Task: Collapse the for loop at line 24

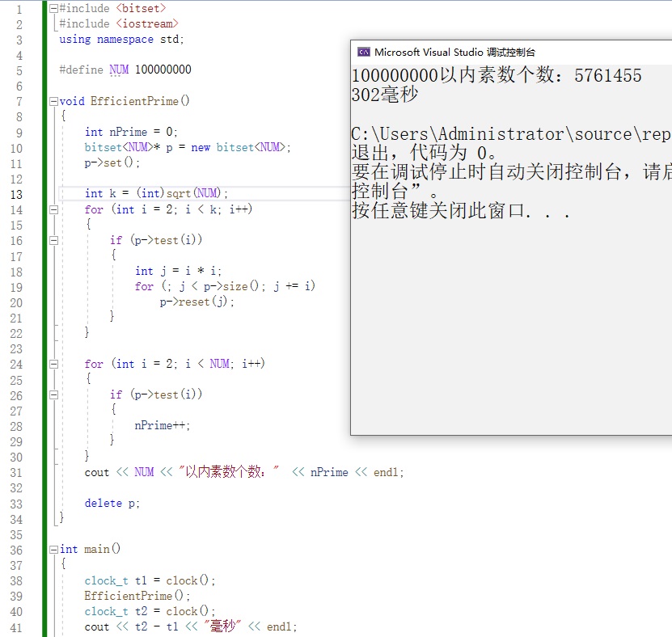Action: pyautogui.click(x=53, y=364)
